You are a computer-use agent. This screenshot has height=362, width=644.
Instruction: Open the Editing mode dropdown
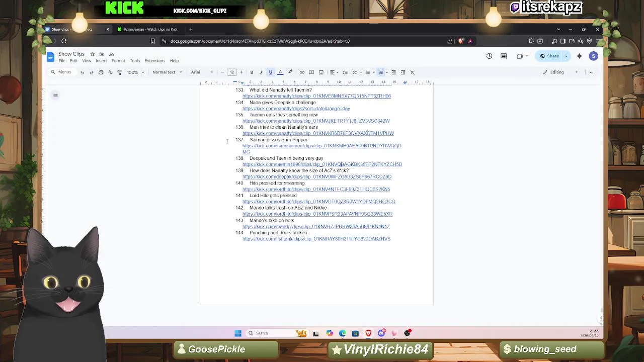561,72
